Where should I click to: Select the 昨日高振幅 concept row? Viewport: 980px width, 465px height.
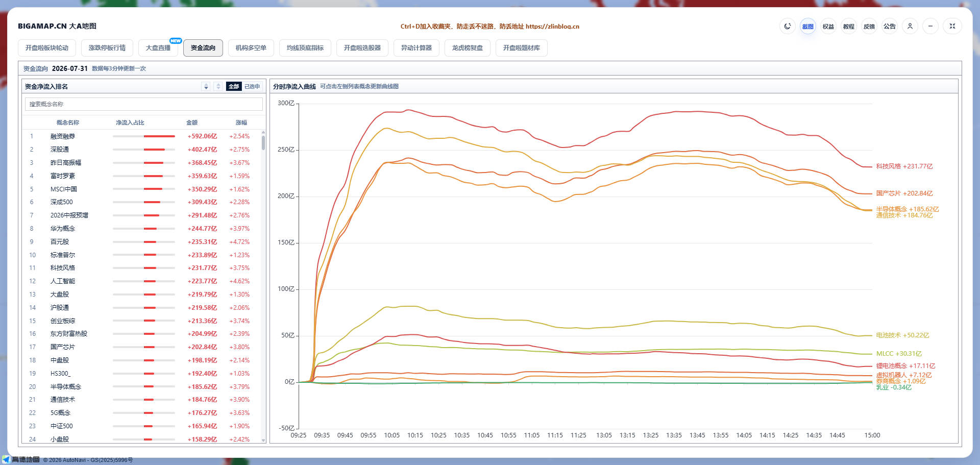coord(141,163)
